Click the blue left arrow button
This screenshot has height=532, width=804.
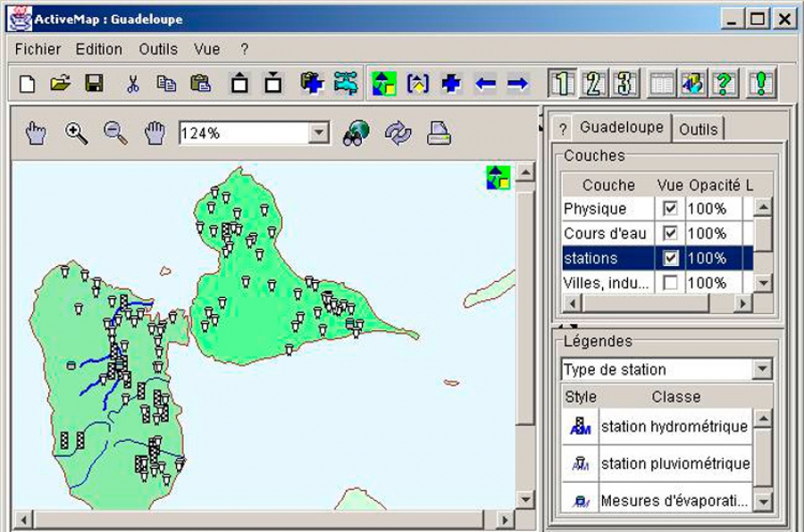pos(485,84)
